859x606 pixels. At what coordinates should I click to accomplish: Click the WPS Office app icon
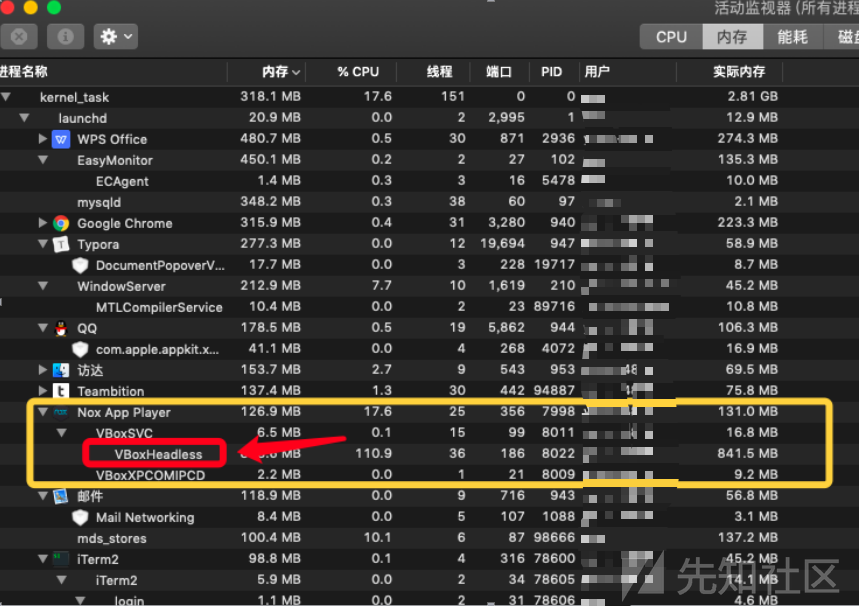click(x=61, y=139)
